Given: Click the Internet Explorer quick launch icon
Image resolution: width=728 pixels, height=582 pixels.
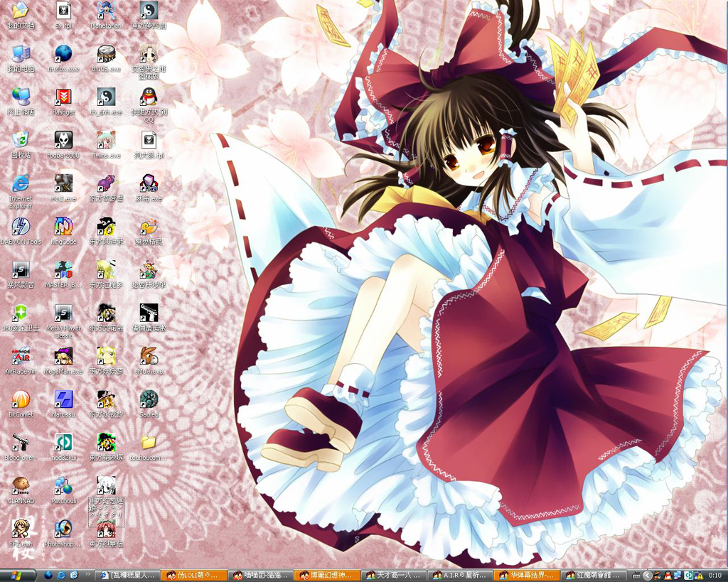Looking at the screenshot, I should [61, 576].
